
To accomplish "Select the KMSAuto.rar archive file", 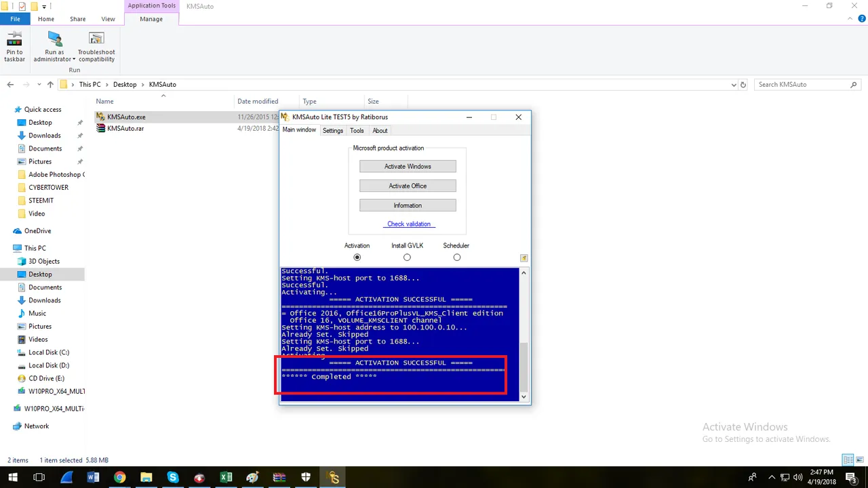I will (125, 128).
